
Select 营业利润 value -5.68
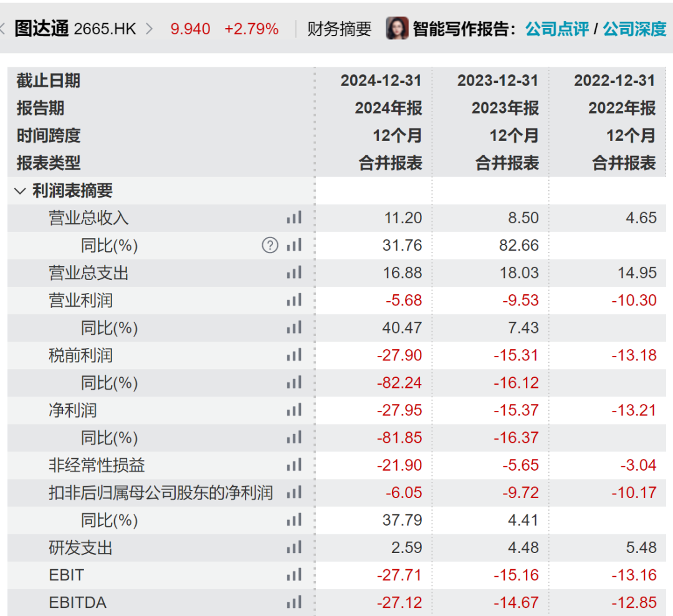tap(403, 301)
